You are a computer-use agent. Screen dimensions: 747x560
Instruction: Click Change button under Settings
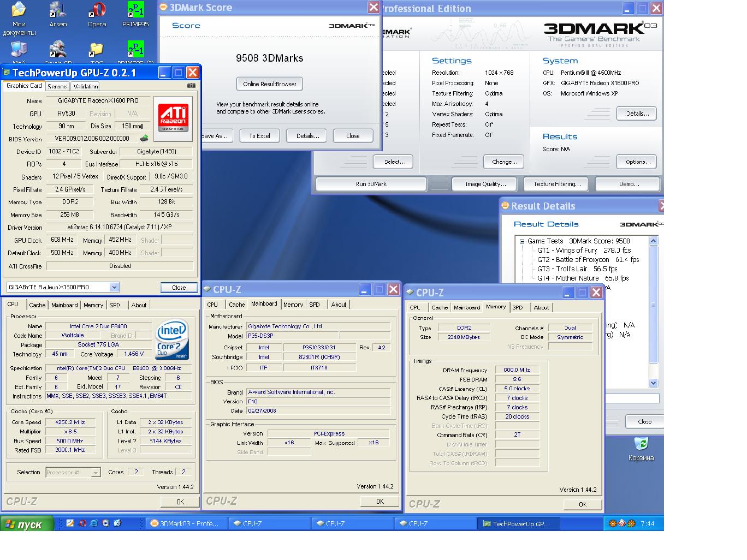(x=503, y=162)
